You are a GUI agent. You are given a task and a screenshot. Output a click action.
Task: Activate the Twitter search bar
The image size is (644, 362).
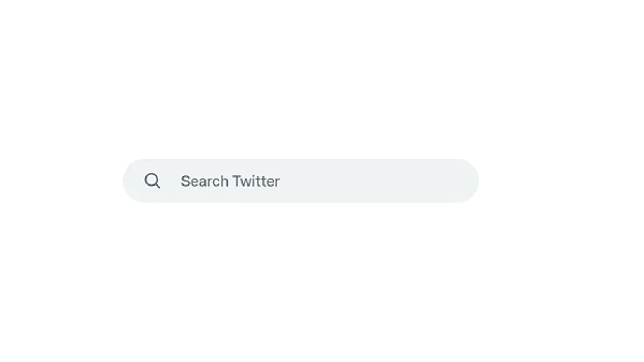pyautogui.click(x=301, y=181)
